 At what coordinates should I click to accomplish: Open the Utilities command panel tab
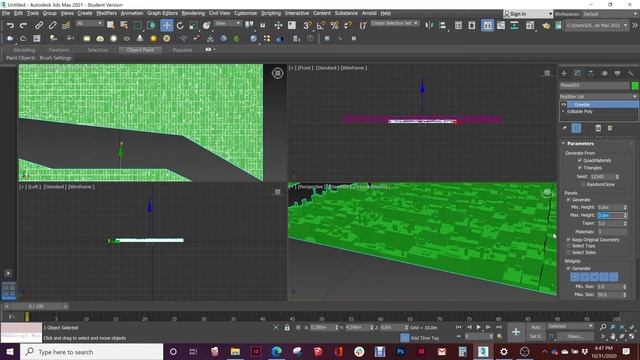click(x=631, y=73)
